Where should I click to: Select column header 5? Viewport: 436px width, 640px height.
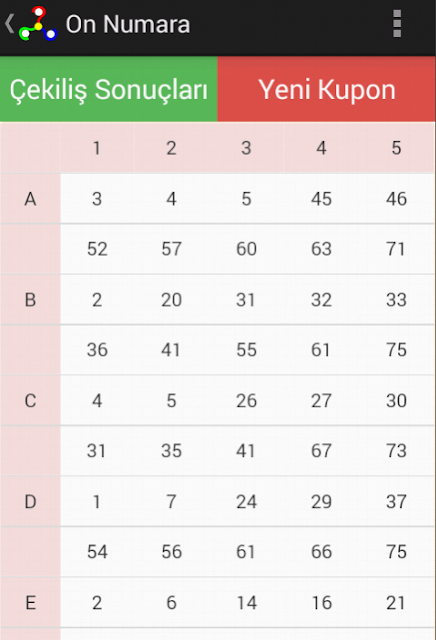[x=396, y=148]
